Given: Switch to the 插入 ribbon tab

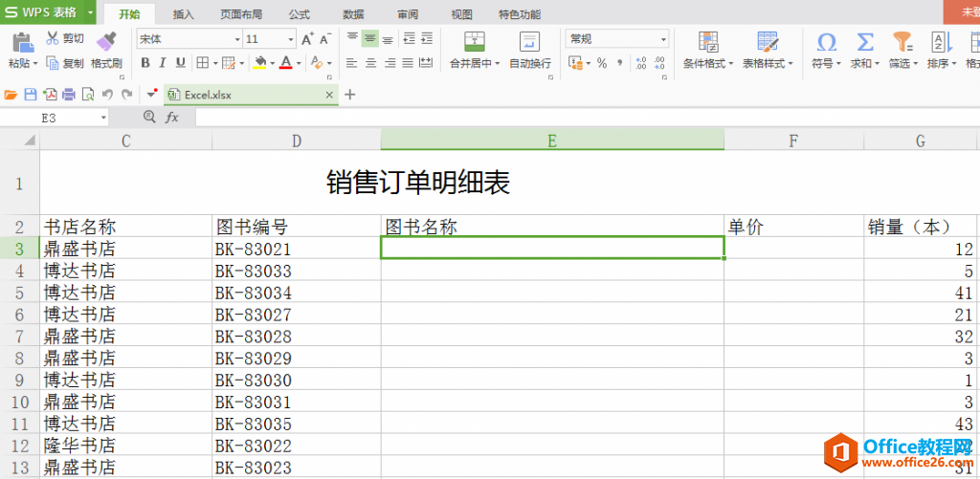Looking at the screenshot, I should pyautogui.click(x=183, y=14).
